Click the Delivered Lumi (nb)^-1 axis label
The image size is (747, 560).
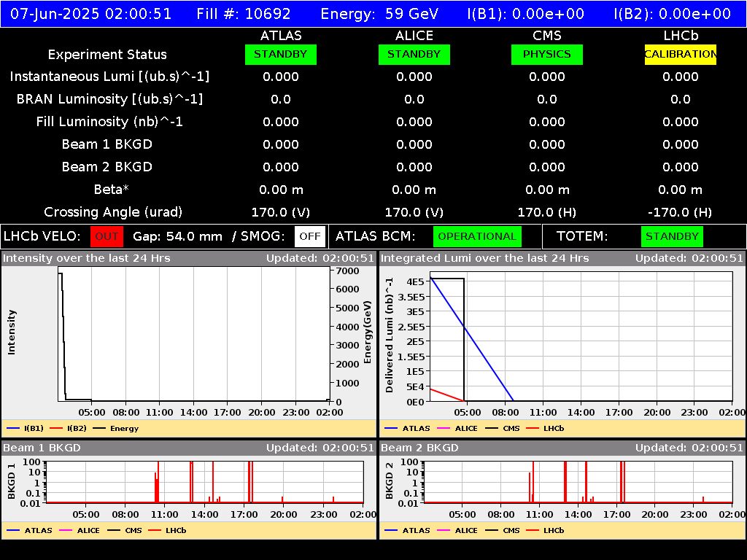[390, 335]
